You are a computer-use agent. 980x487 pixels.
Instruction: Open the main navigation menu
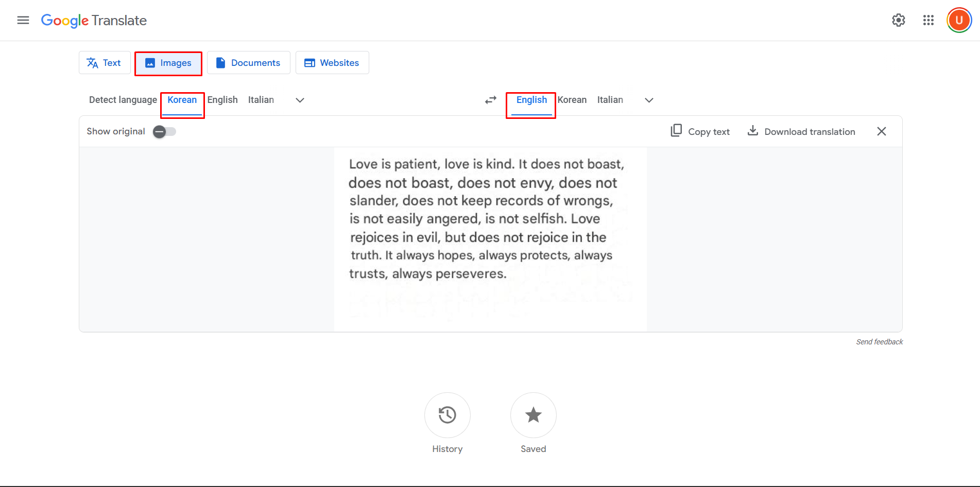coord(23,20)
